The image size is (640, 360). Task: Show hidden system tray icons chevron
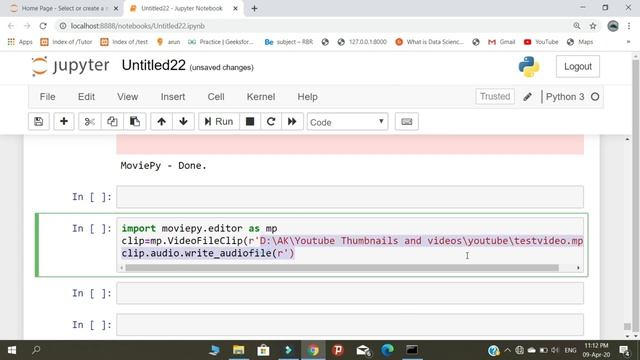tap(507, 350)
